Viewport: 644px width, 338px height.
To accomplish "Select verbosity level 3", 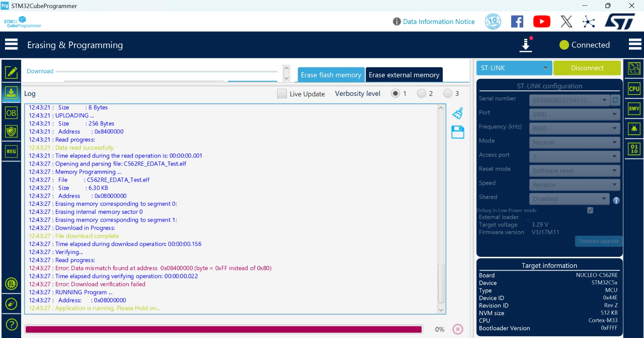I will [447, 94].
